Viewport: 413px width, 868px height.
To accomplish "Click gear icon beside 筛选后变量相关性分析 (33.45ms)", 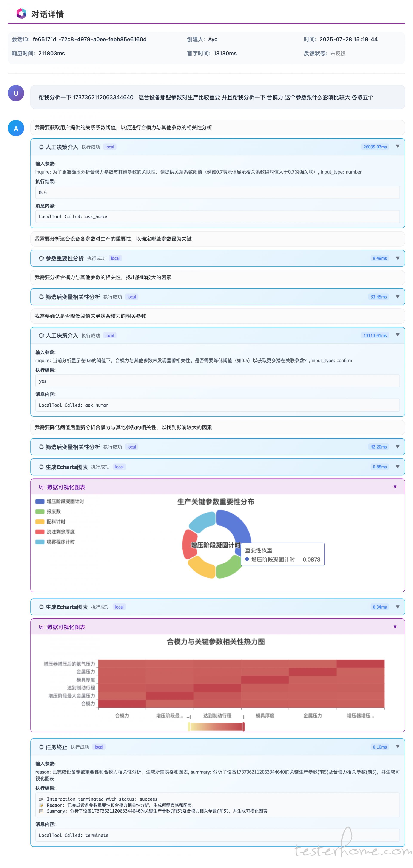I will 41,297.
